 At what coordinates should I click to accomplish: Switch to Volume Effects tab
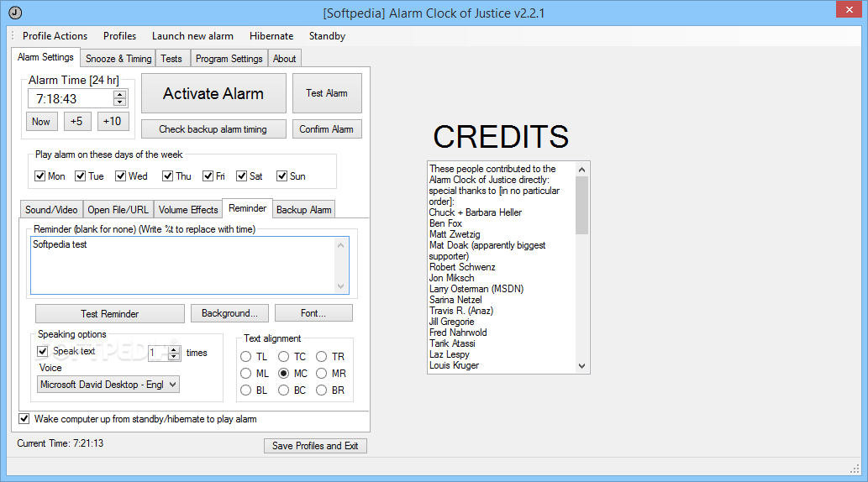click(x=188, y=210)
